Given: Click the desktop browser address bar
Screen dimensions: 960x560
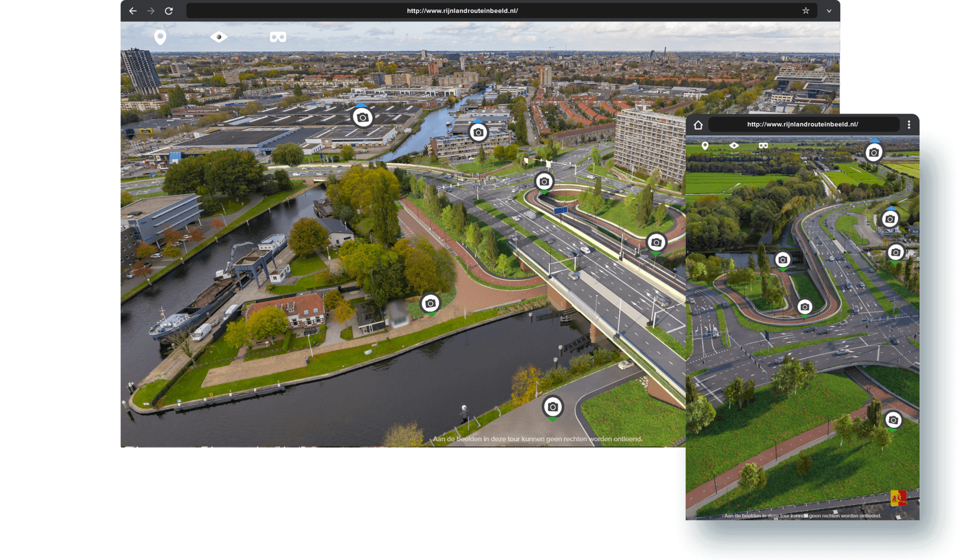Looking at the screenshot, I should [462, 11].
